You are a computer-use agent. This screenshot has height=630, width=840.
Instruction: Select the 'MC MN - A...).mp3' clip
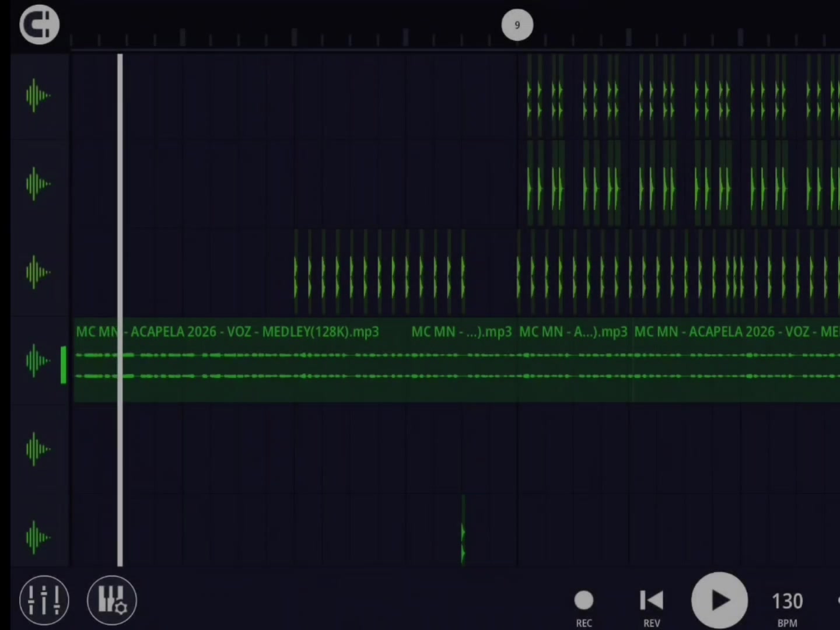(x=575, y=360)
